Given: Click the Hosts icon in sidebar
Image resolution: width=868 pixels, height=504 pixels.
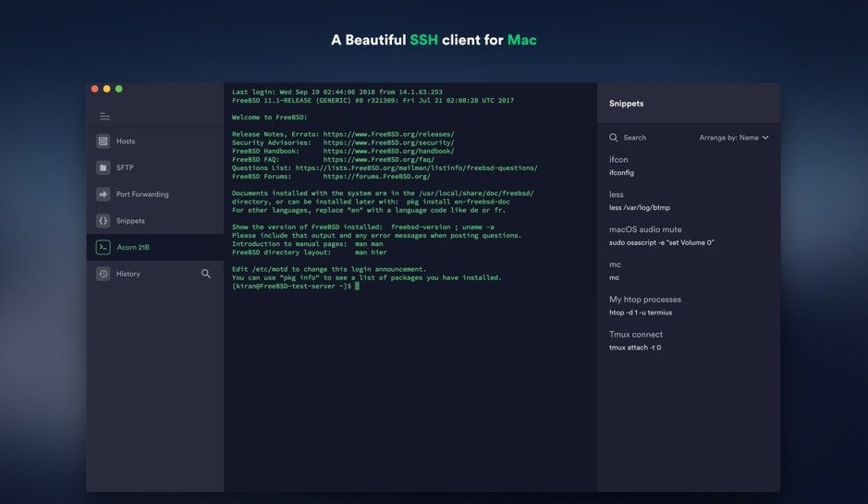Looking at the screenshot, I should (104, 141).
